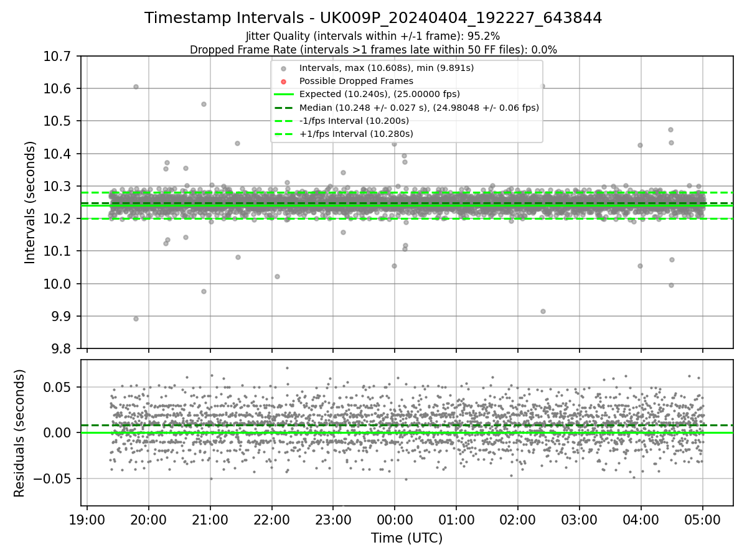747x560 pixels.
Task: Click the 05:00 time tick label
Action: coord(703,519)
